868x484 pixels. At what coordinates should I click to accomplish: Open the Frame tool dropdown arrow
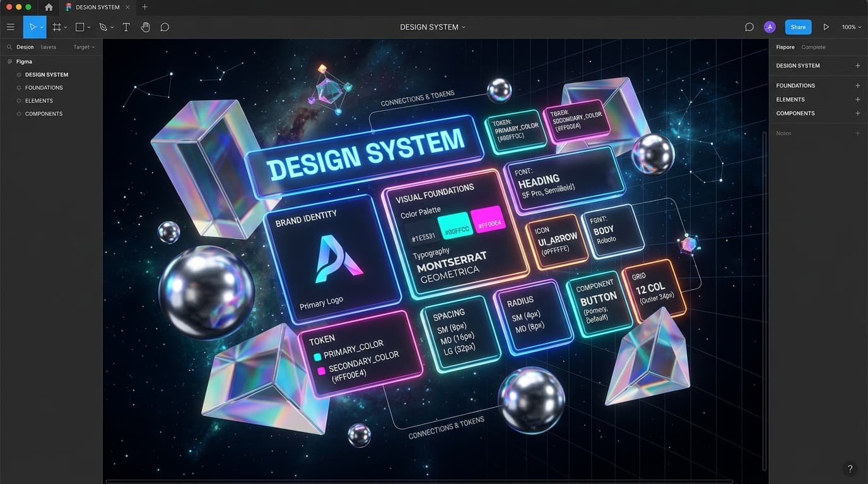pyautogui.click(x=66, y=28)
